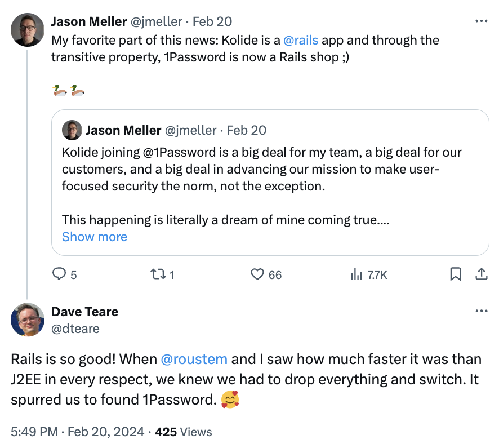The image size is (499, 448).
Task: Click Jason Meller's display name
Action: coord(89,21)
